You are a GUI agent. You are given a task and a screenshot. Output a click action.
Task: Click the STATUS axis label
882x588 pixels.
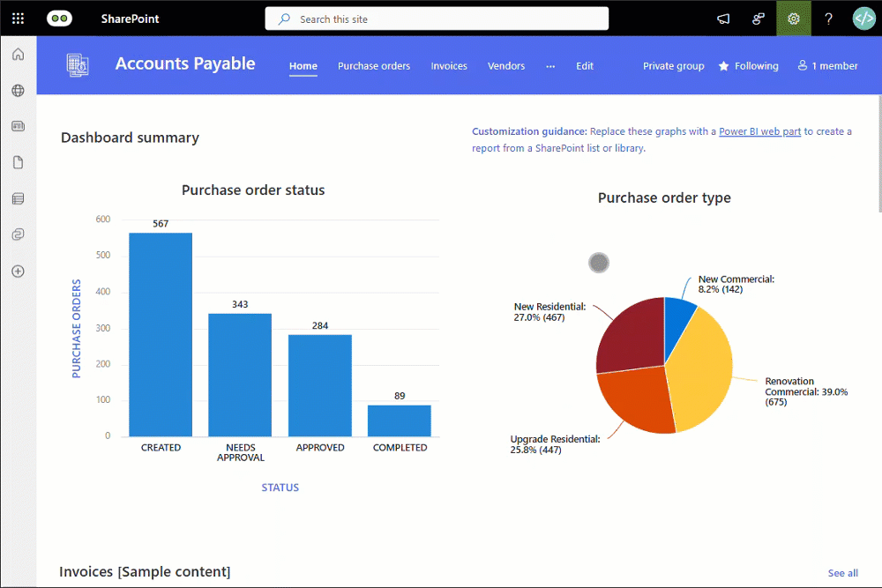click(x=280, y=488)
